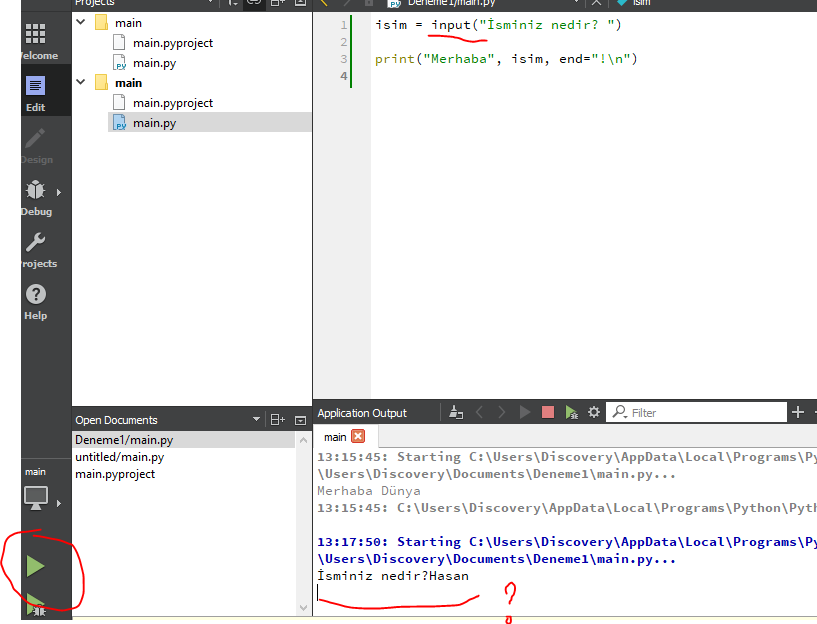
Task: Click into the Filter input field
Action: 696,413
